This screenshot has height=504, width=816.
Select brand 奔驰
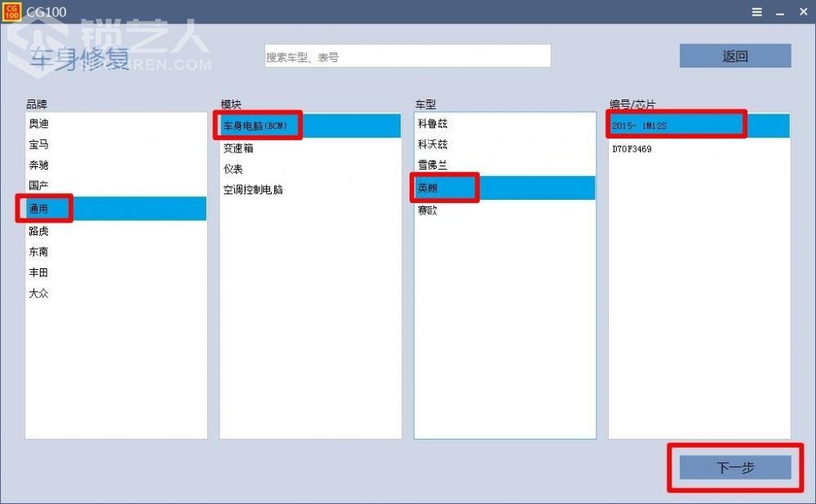coord(116,166)
